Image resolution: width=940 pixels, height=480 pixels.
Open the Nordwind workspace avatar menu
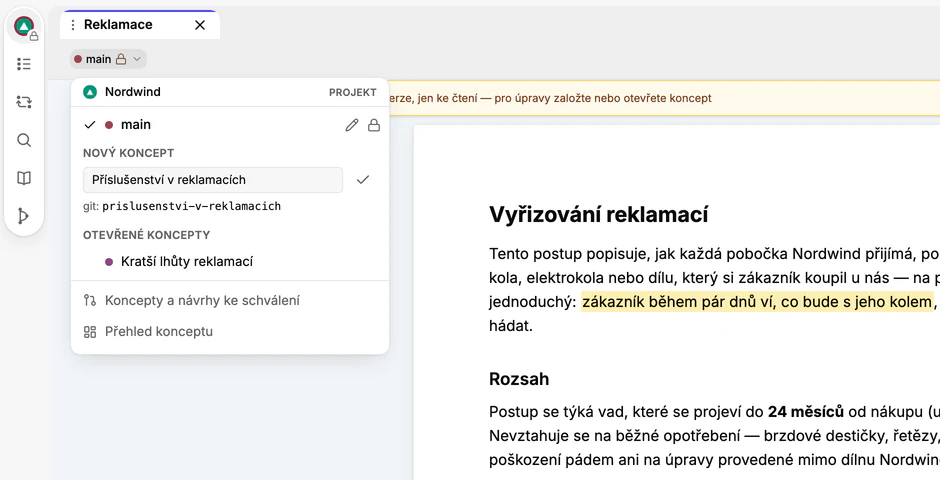pyautogui.click(x=24, y=26)
